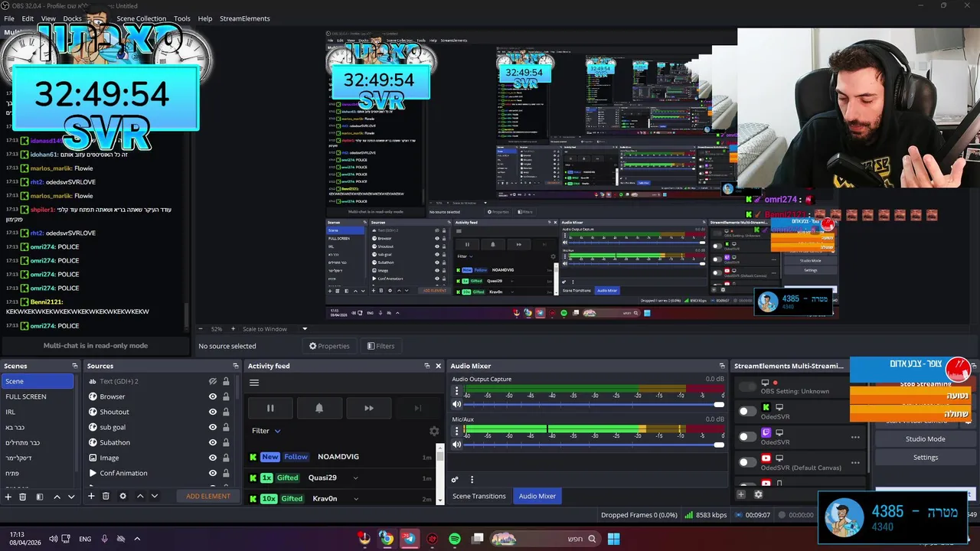Open the preview zoom scale dropdown arrow

(x=305, y=329)
